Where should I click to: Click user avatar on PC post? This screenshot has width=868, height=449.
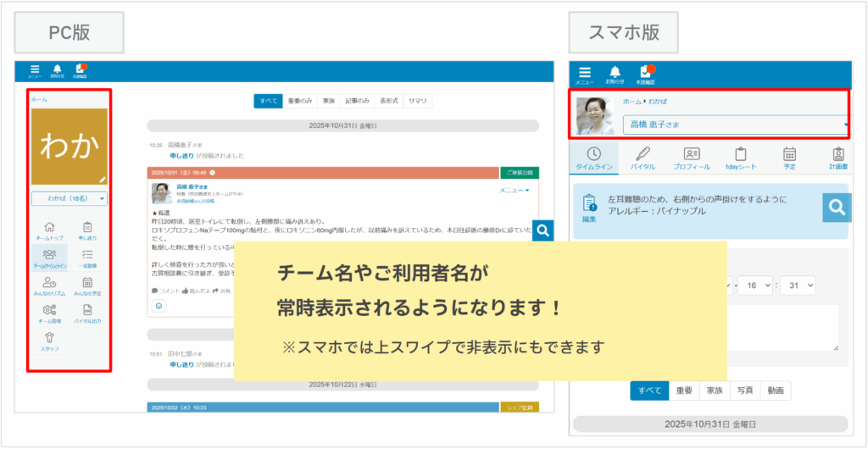click(x=162, y=193)
